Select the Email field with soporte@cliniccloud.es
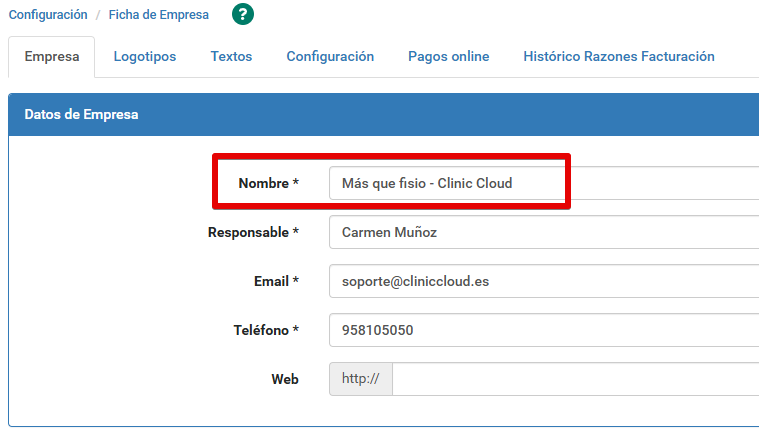Viewport: 759px width, 438px height. [540, 281]
